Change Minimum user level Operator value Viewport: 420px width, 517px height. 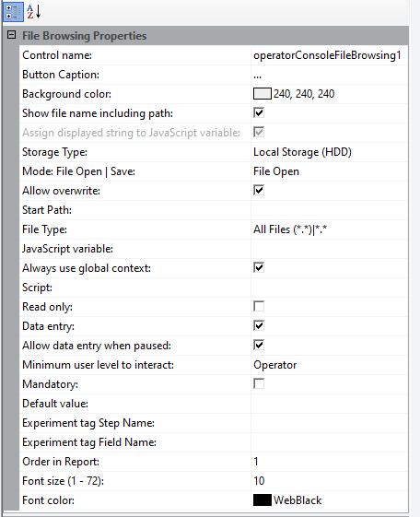[329, 365]
